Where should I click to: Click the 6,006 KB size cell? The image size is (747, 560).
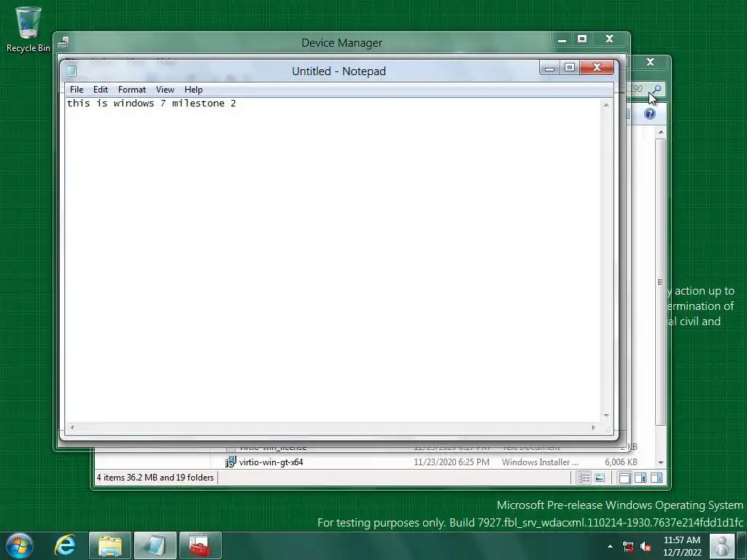(621, 462)
